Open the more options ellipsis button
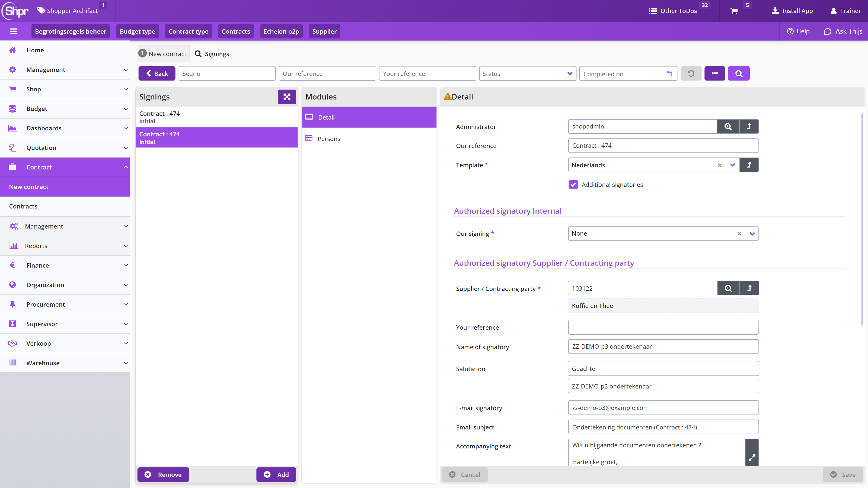Screen dimensions: 868x488 pyautogui.click(x=714, y=73)
